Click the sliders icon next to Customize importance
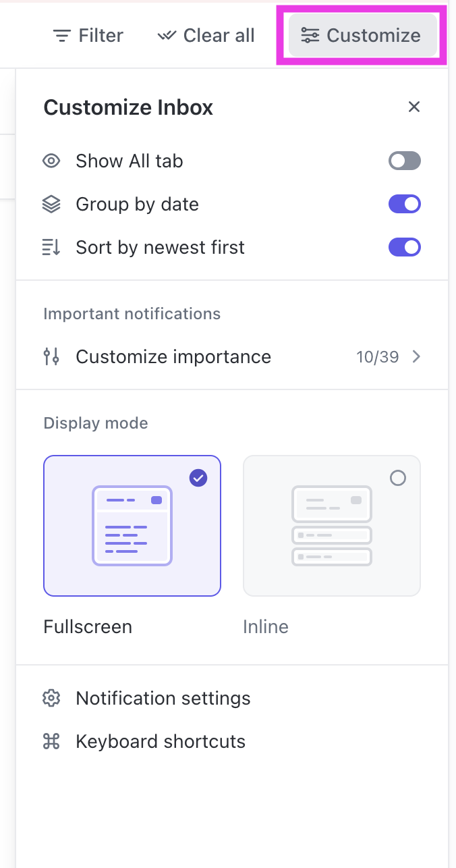Viewport: 456px width, 868px height. (51, 356)
